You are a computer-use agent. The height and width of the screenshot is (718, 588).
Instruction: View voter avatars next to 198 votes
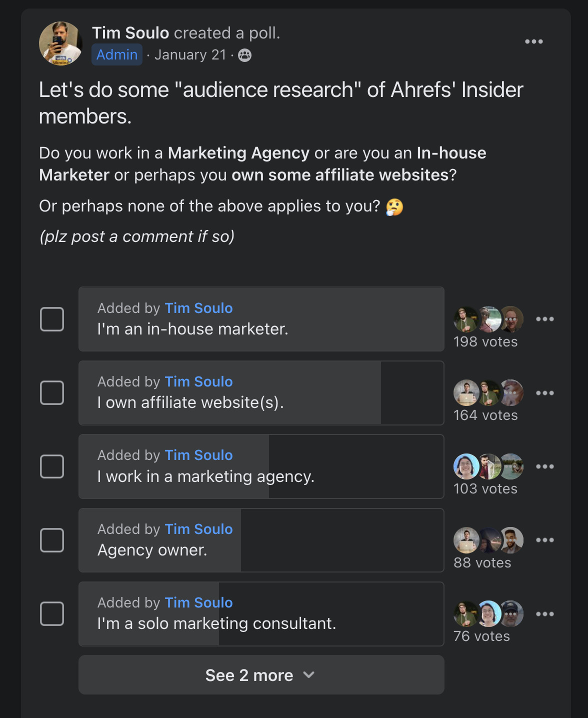[487, 318]
